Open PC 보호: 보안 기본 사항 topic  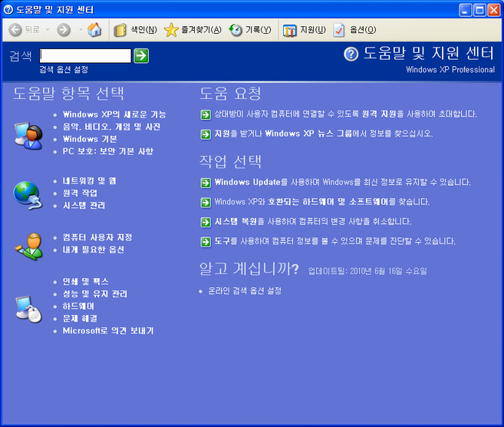(x=108, y=151)
